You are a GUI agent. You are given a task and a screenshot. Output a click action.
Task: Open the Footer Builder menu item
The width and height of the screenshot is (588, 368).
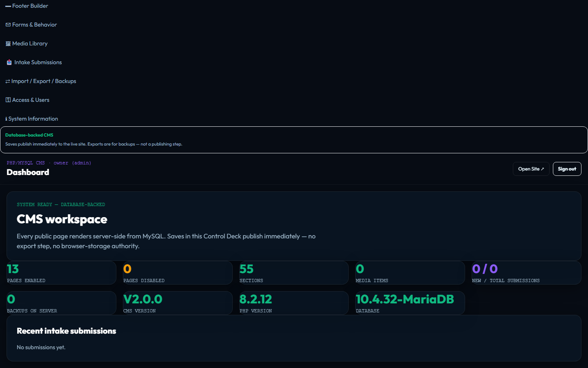[x=27, y=6]
